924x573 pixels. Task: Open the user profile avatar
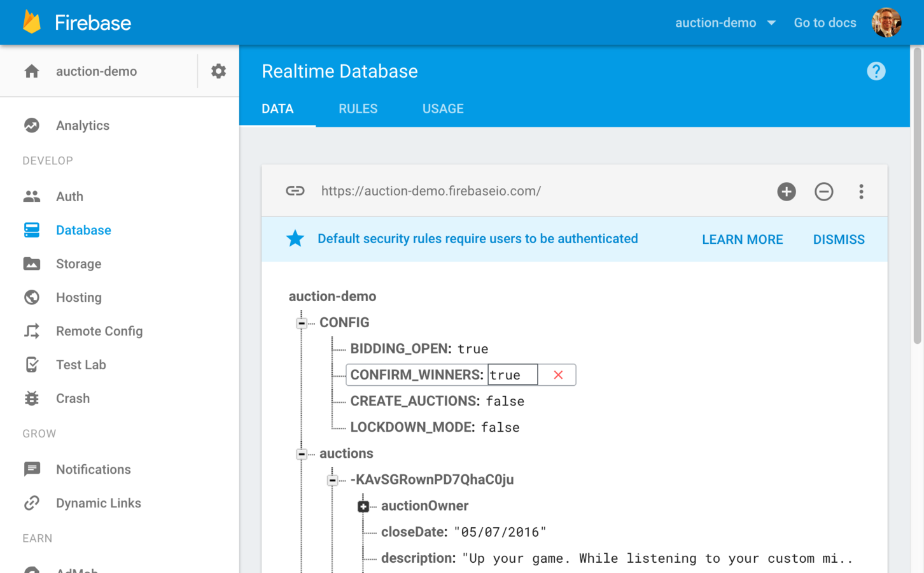click(887, 23)
